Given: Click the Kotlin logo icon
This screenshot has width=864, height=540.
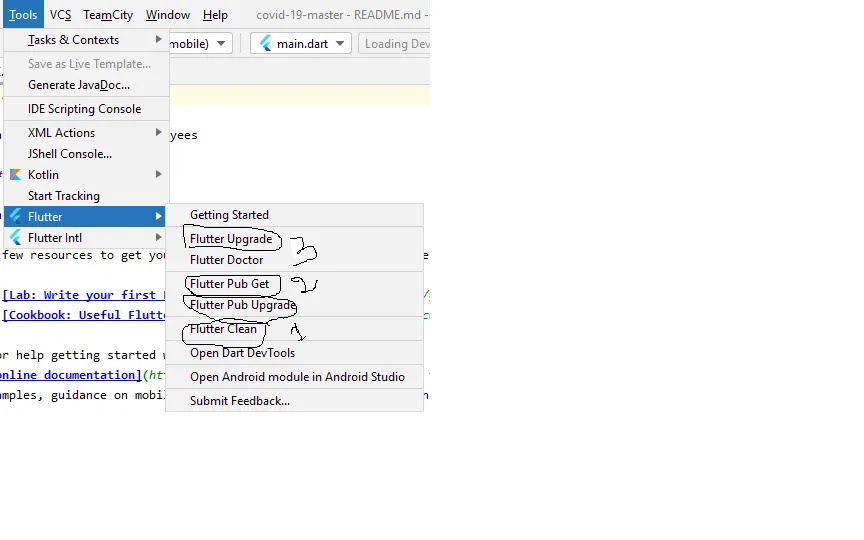Looking at the screenshot, I should 15,175.
